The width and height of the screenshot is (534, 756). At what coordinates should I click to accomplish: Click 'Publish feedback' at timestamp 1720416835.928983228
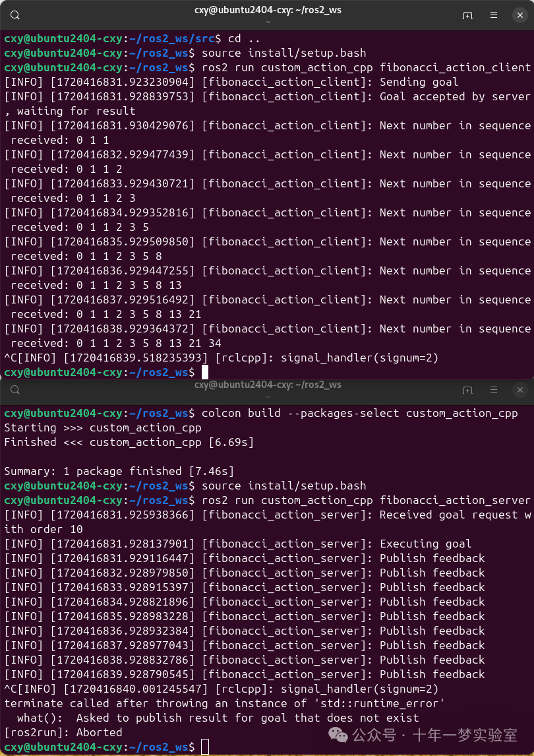tap(432, 616)
